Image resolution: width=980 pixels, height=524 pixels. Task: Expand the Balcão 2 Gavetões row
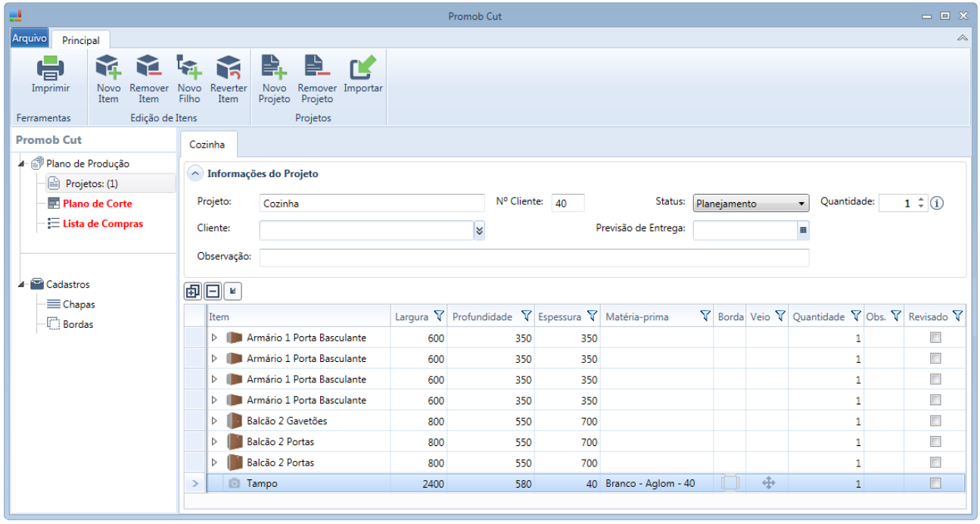[x=214, y=421]
